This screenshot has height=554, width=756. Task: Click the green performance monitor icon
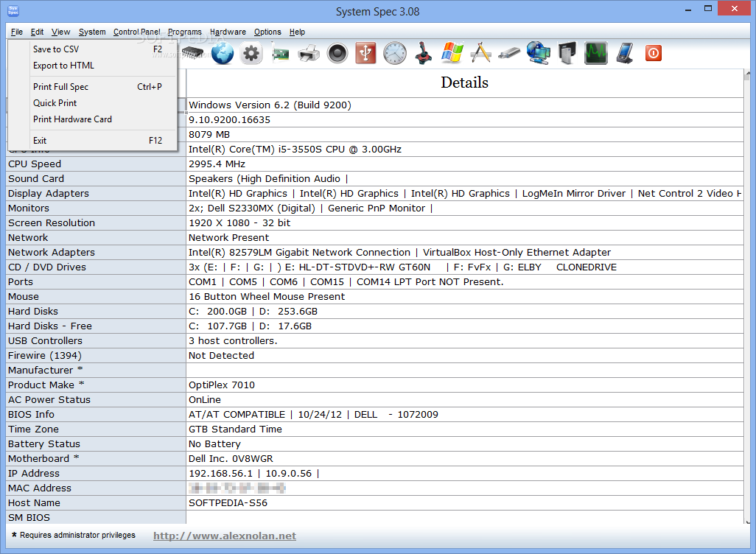[596, 53]
